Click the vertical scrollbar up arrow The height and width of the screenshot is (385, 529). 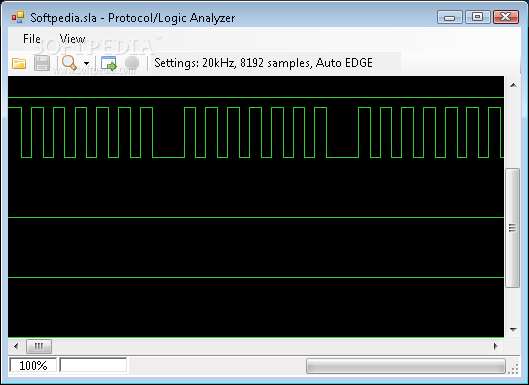(513, 85)
